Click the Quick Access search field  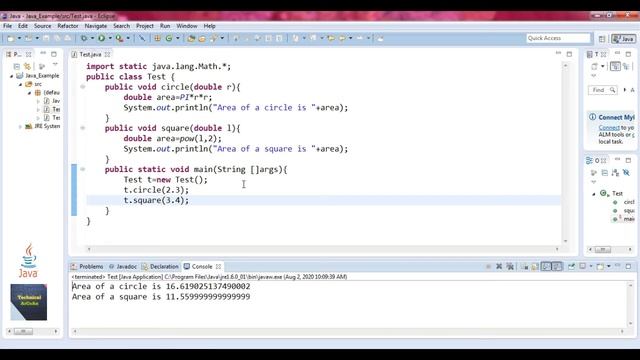click(x=558, y=38)
